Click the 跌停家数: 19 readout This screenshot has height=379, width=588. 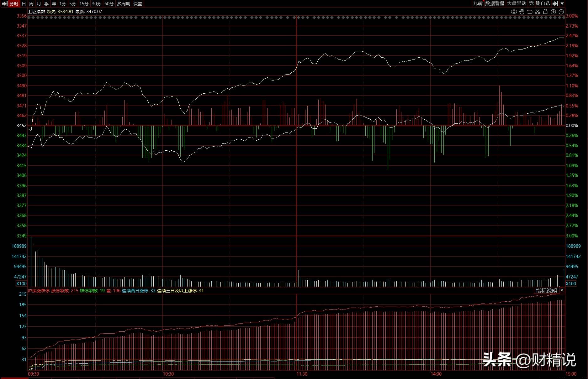coord(92,291)
